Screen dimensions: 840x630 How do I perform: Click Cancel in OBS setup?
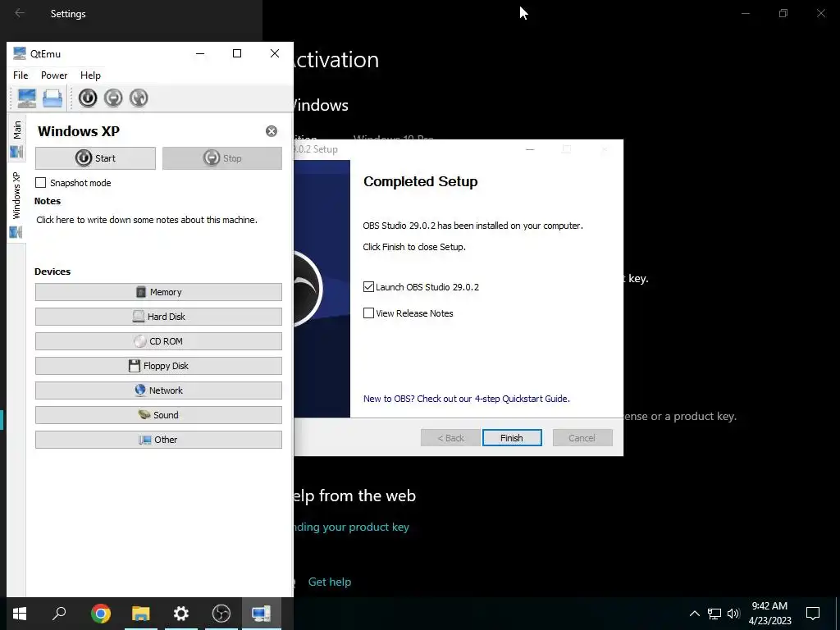(x=582, y=438)
